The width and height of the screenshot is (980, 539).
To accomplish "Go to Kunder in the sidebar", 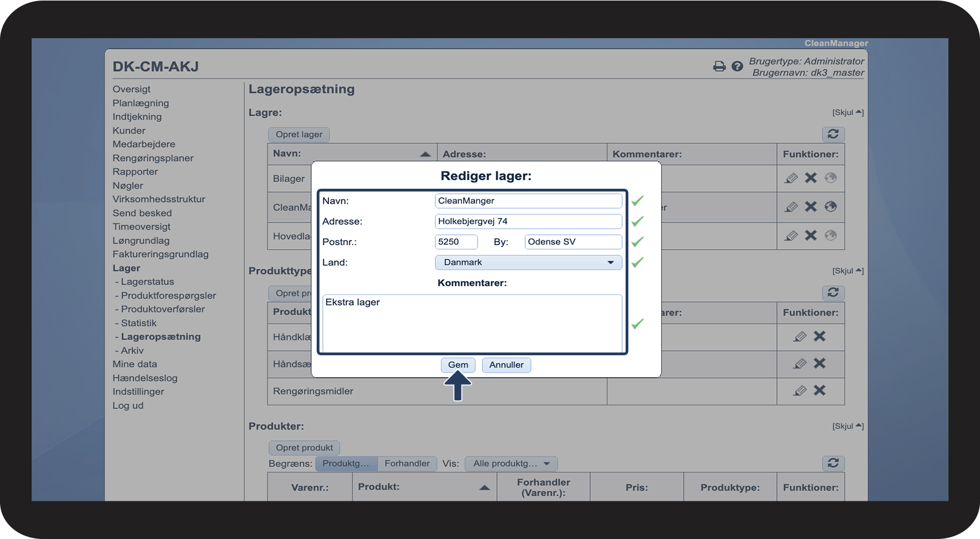I will pos(129,130).
